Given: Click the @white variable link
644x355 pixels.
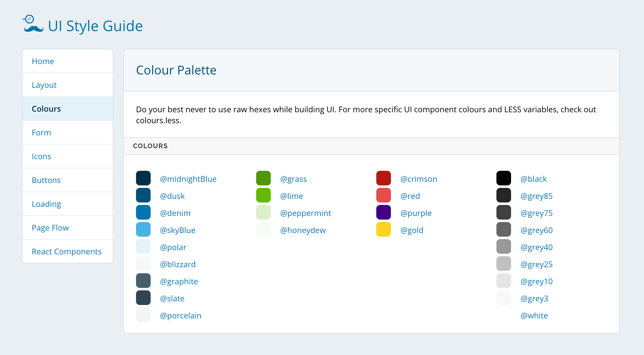Looking at the screenshot, I should tap(535, 315).
